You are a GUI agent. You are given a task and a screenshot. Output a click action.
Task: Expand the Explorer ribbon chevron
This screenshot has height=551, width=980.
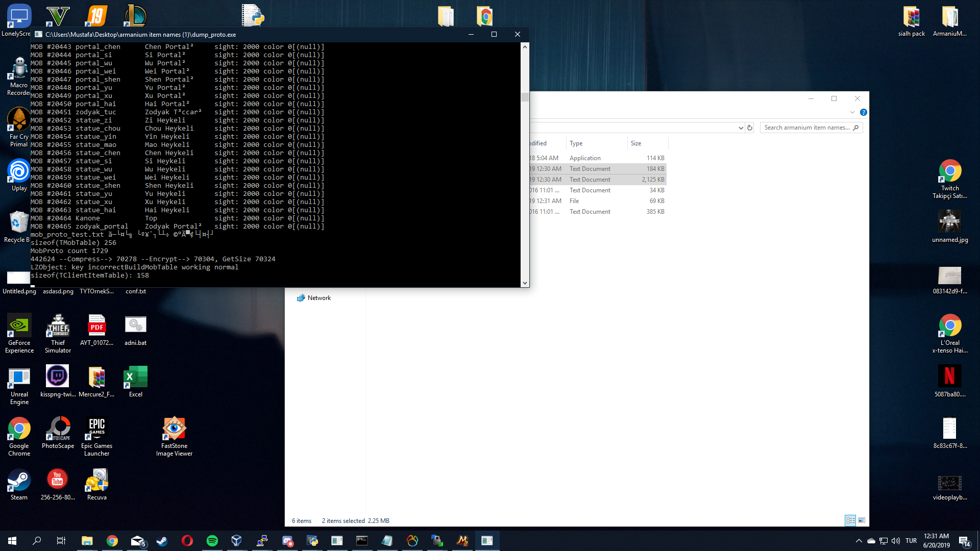click(x=852, y=112)
